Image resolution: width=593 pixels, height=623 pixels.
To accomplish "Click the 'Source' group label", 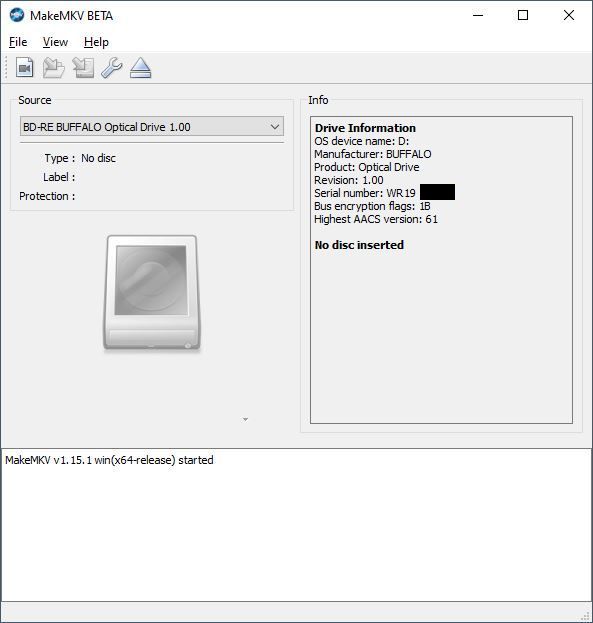I will coord(35,100).
